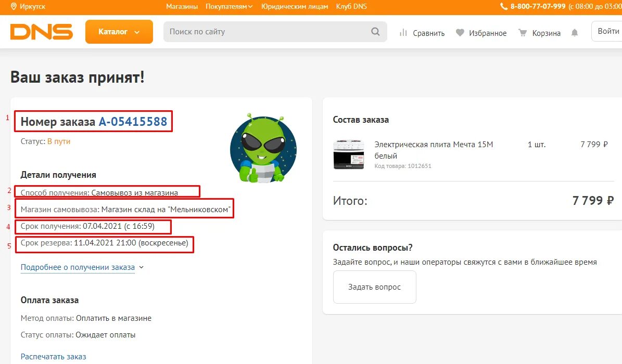Click the Оплата заказа heading
This screenshot has height=364, width=622.
click(49, 300)
